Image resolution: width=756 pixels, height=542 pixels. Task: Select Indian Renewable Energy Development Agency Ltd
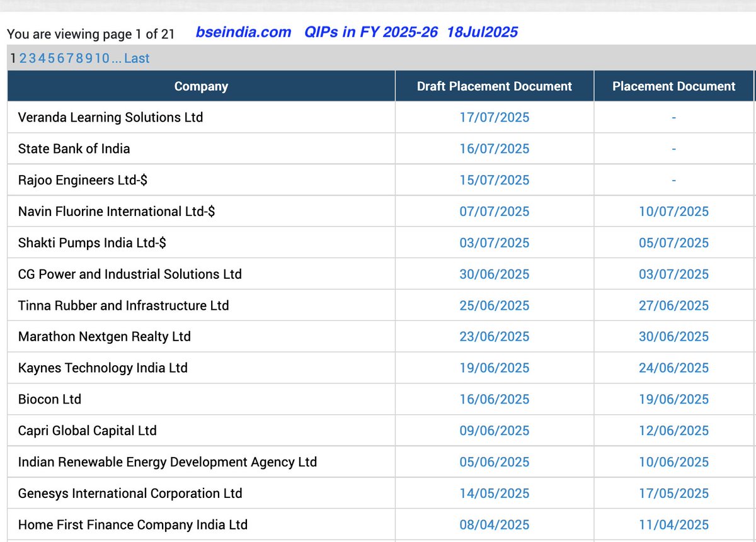[168, 462]
